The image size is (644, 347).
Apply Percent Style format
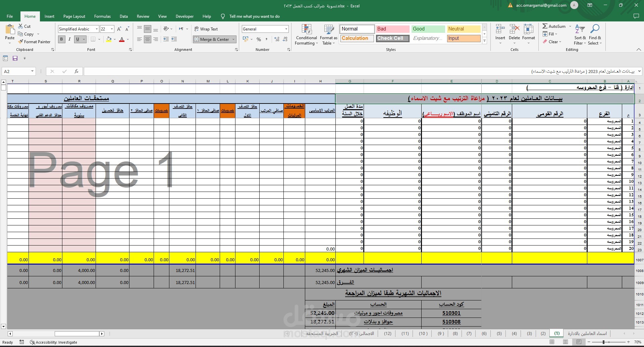click(259, 39)
